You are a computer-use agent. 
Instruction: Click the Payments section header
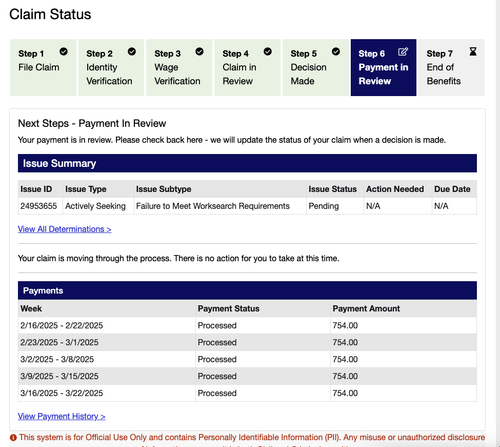(247, 290)
